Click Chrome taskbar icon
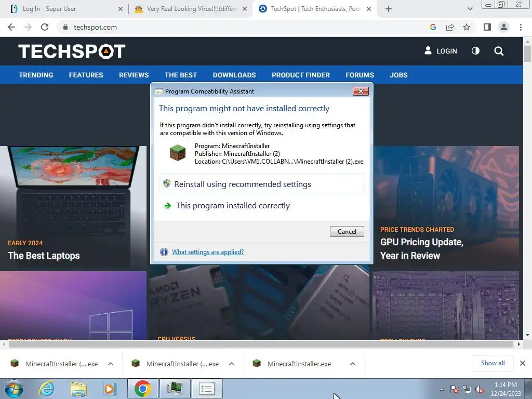 coord(143,389)
